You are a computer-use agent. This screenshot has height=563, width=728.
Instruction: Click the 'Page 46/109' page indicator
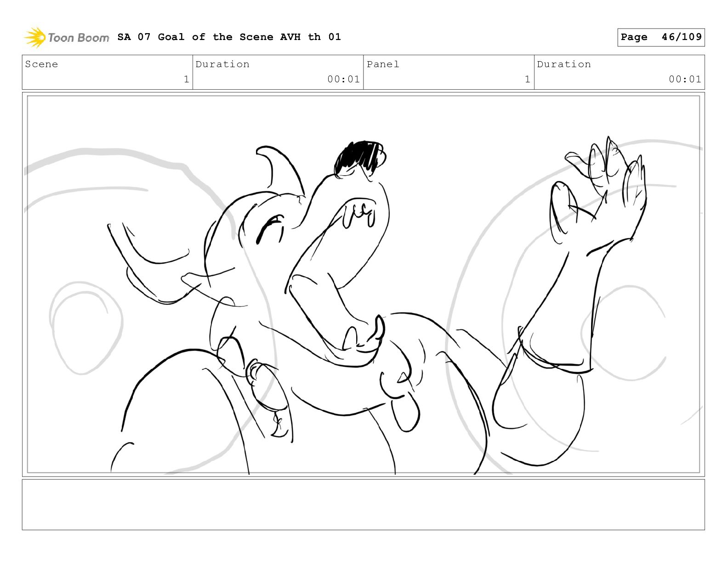[661, 37]
